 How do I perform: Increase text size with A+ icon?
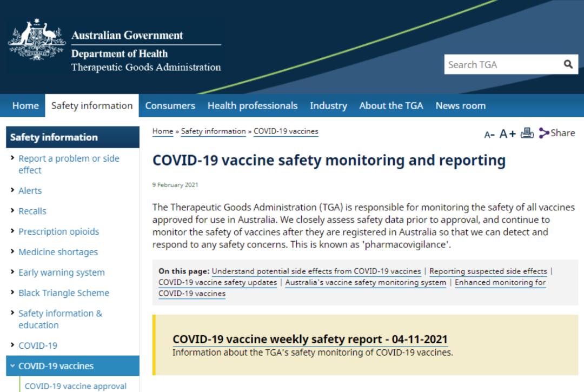click(x=508, y=134)
